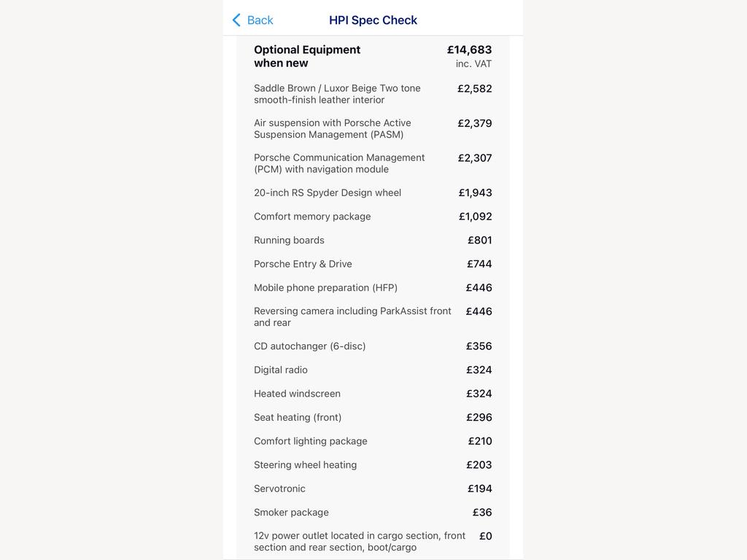Screen dimensions: 747x560
Task: Tap the Running boards line item
Action: [373, 240]
